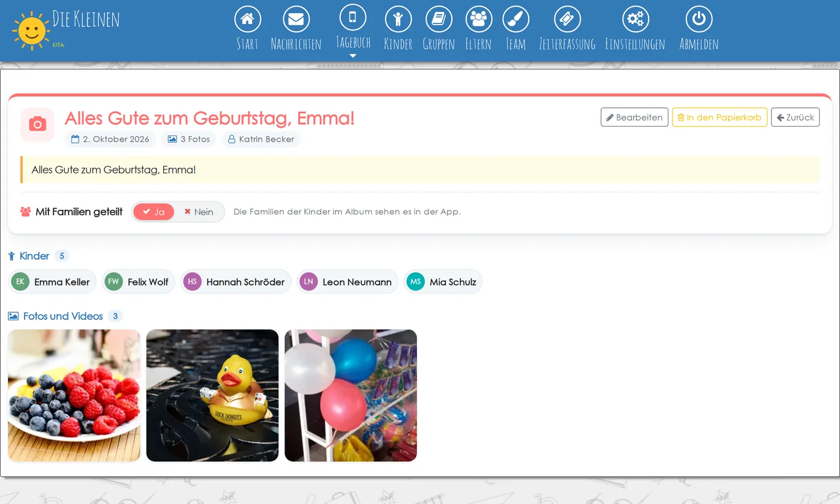Click the Fotos und Videos heading
This screenshot has width=840, height=504.
click(x=63, y=316)
